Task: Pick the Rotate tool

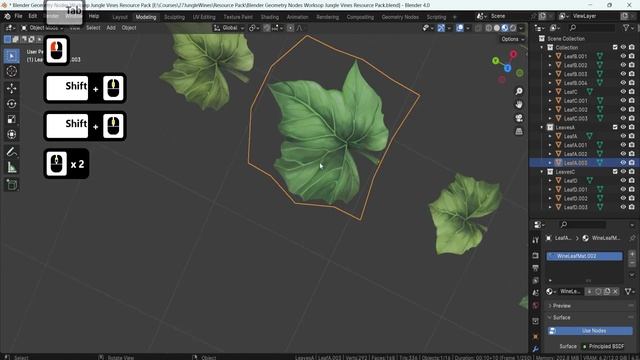Action: click(x=11, y=104)
